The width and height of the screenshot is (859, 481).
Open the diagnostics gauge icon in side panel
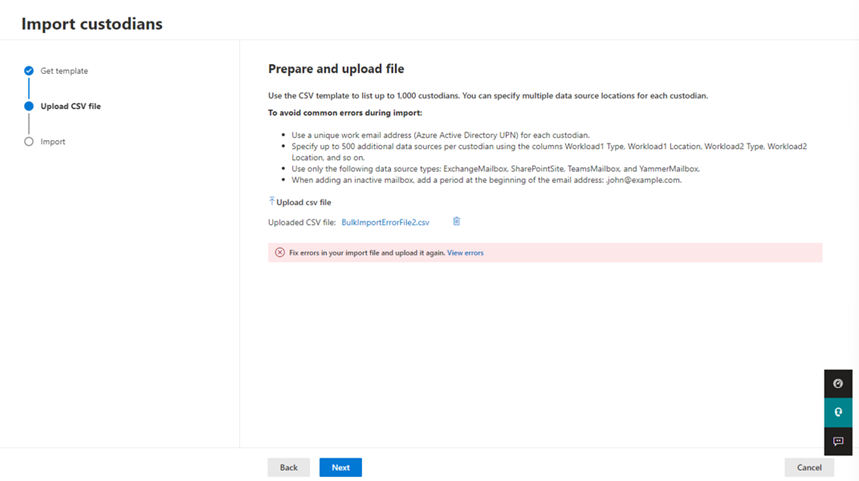pos(838,383)
